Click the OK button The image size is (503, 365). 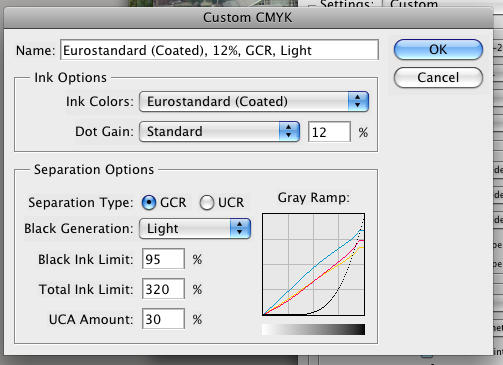pos(438,50)
